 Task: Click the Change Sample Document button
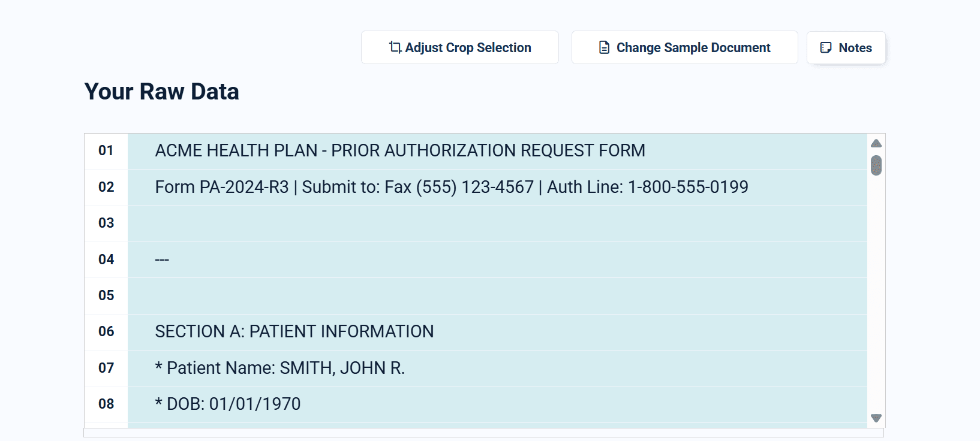click(x=684, y=47)
